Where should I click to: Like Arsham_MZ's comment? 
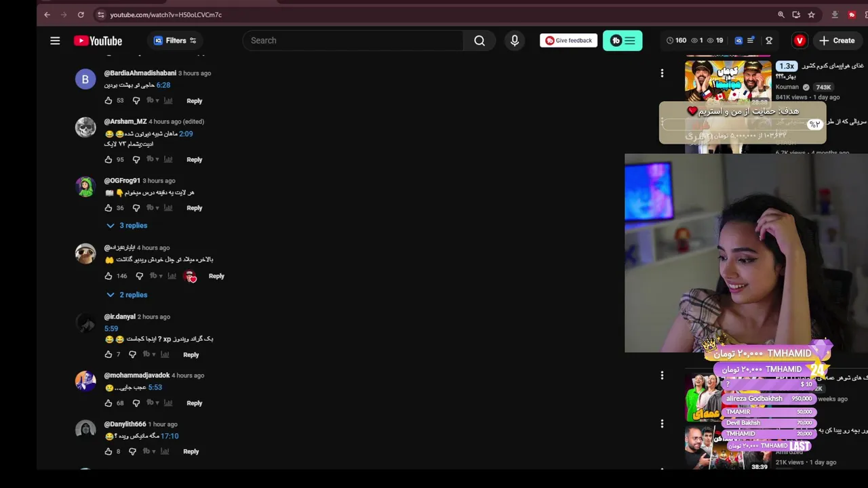(108, 159)
